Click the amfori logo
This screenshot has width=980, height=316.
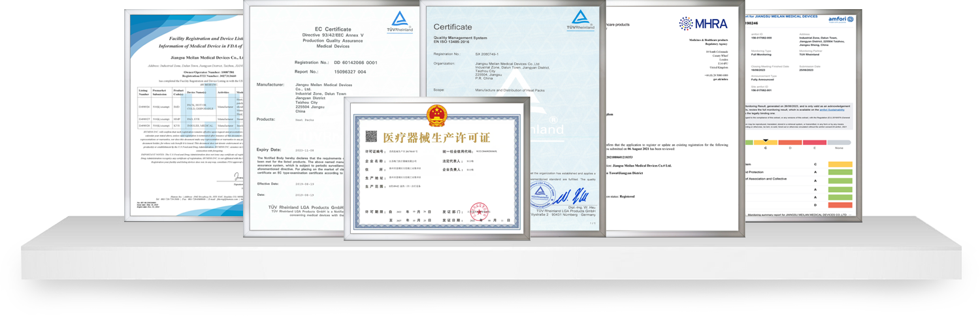pos(841,19)
